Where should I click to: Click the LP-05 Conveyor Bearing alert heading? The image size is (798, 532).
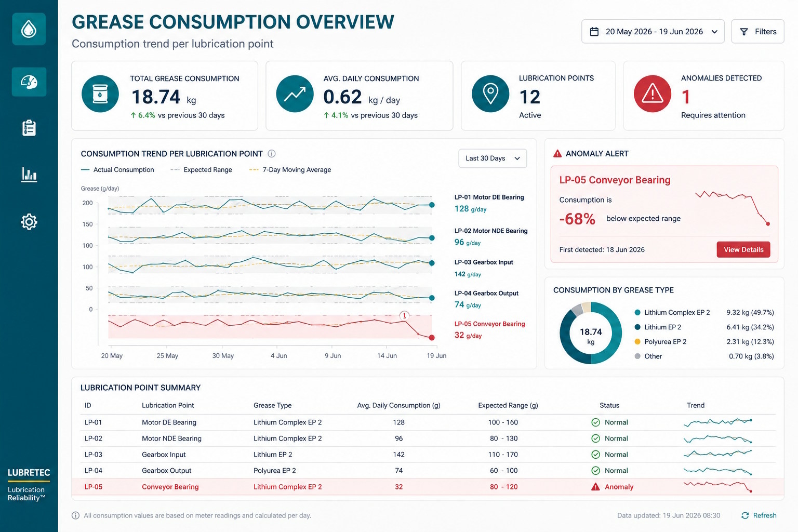(x=615, y=180)
